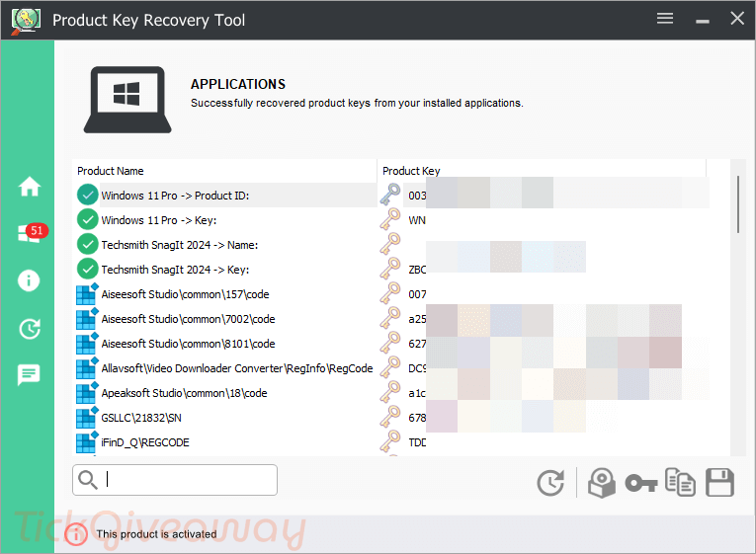Click the magnifier icon in search box
756x554 pixels.
pos(88,480)
